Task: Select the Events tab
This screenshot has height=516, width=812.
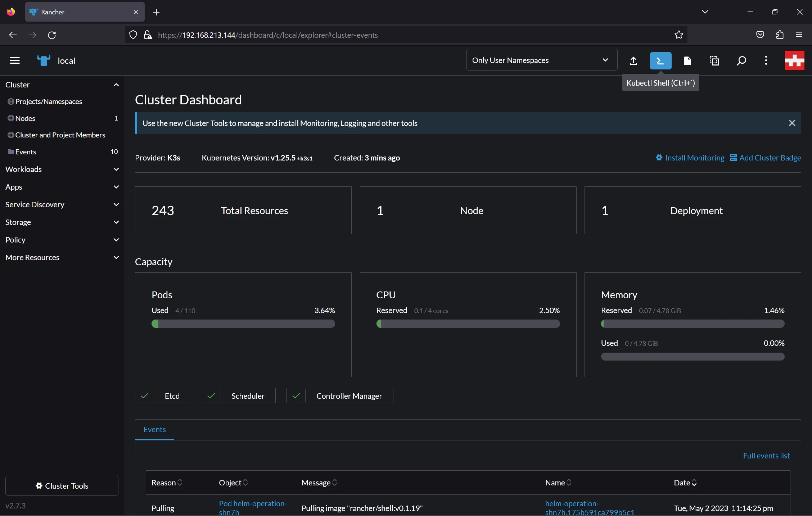Action: tap(154, 429)
